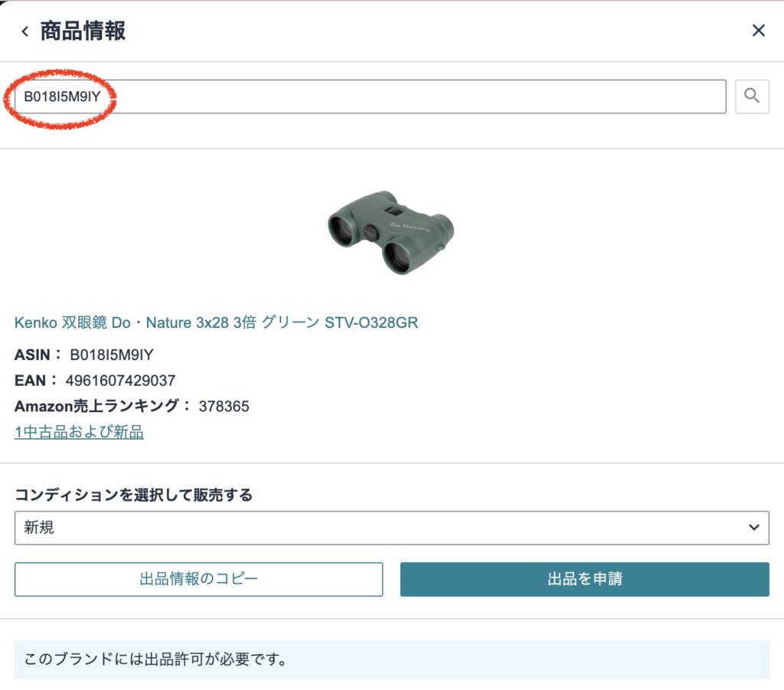Click the 出品を申請 button
The image size is (784, 690).
pos(584,579)
